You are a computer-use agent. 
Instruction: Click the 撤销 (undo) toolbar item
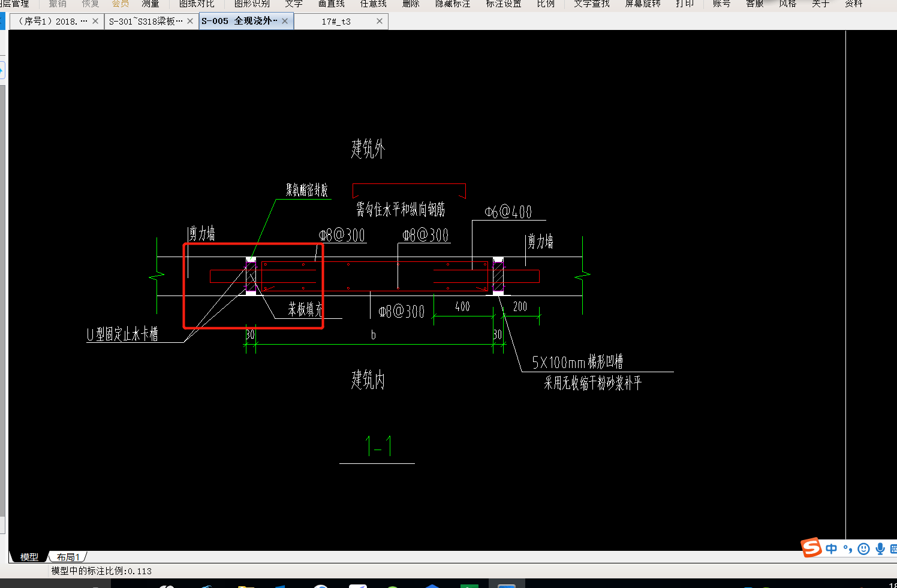point(58,4)
